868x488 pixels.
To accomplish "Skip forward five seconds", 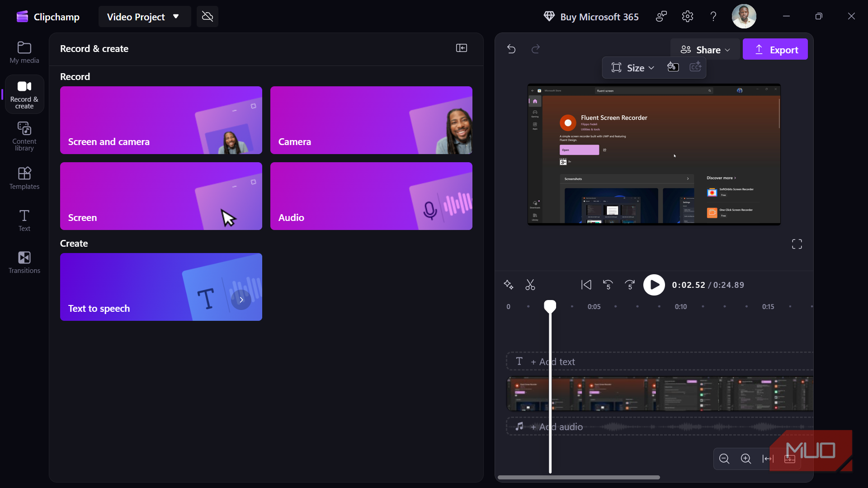I will coord(630,285).
